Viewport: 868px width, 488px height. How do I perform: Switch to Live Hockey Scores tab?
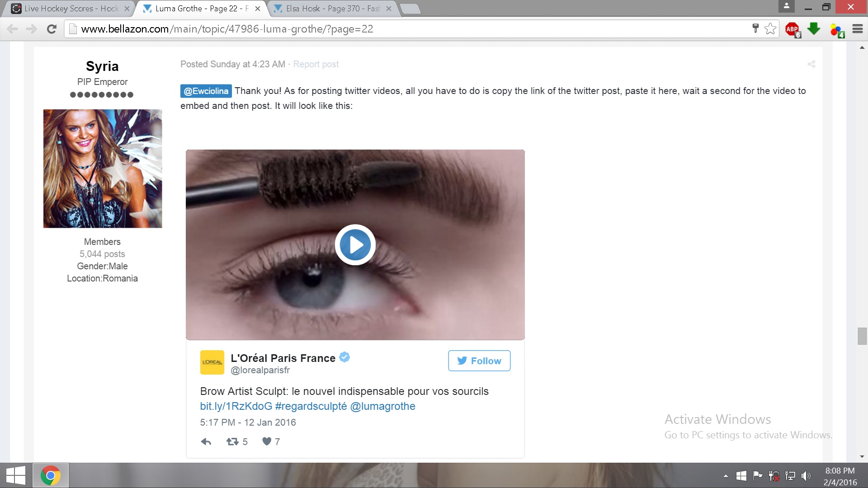point(71,9)
